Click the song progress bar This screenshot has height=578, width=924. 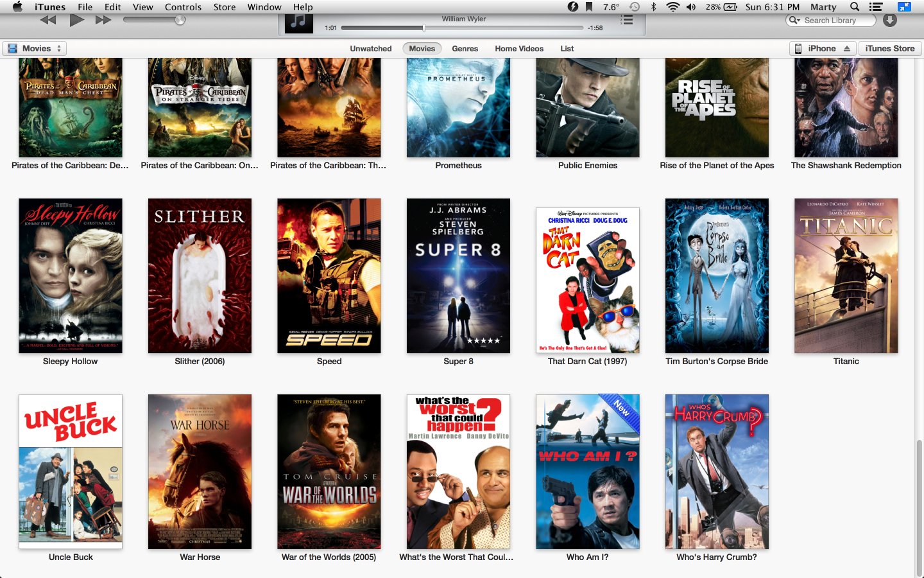[462, 28]
